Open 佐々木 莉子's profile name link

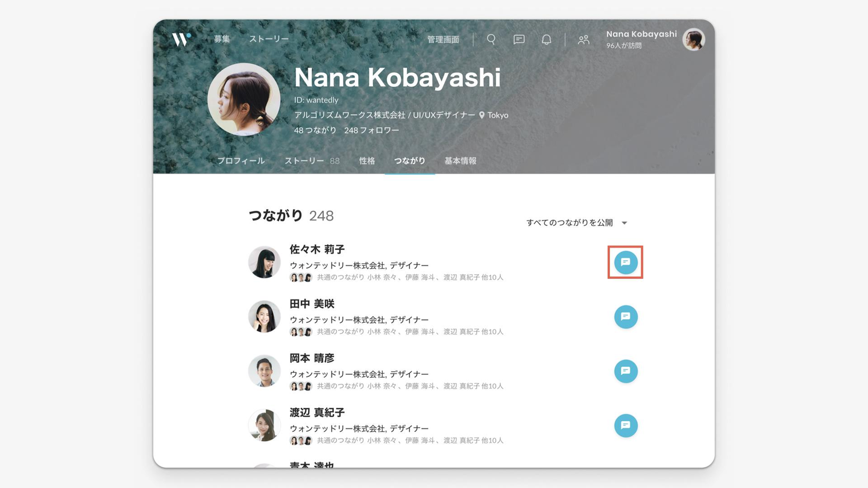[317, 249]
